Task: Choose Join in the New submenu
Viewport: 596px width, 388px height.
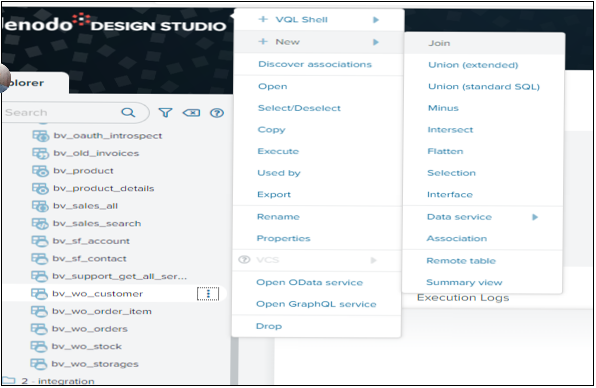Action: pos(439,43)
